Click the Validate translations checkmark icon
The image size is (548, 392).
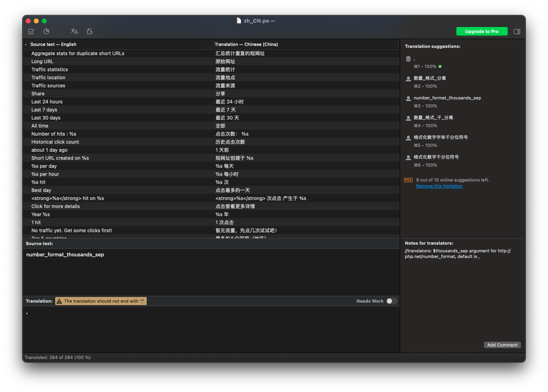[x=31, y=31]
